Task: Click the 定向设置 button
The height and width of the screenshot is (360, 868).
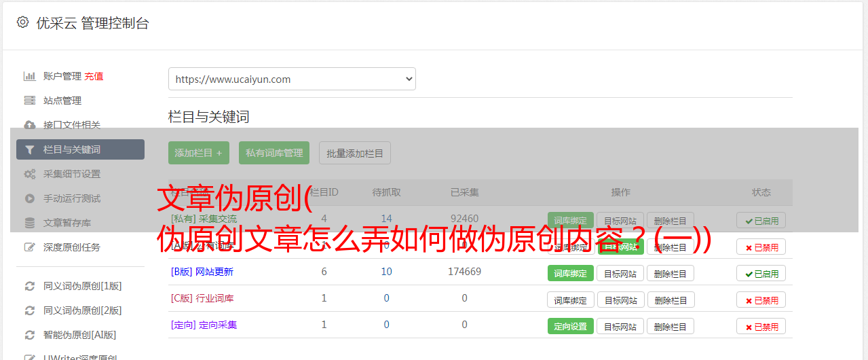Action: pos(571,326)
